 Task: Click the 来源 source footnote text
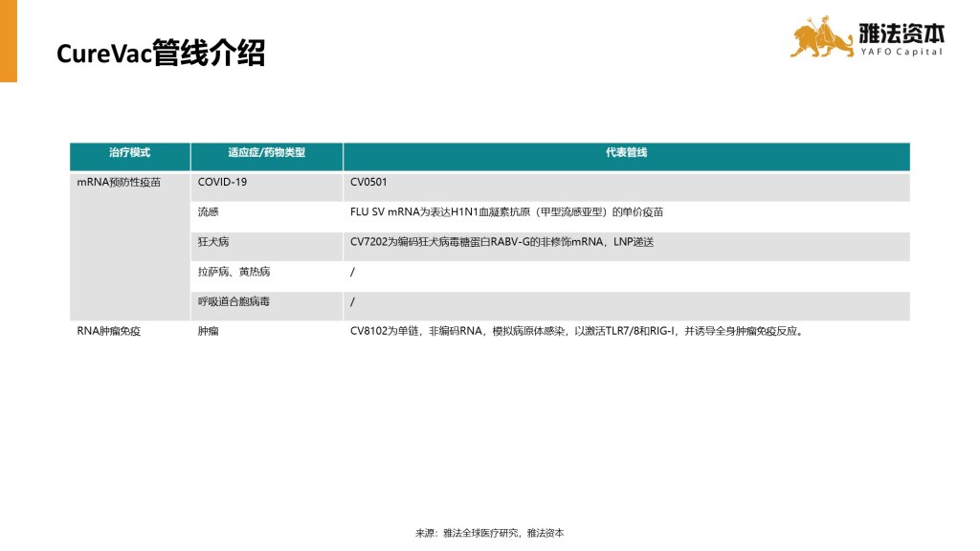(x=489, y=533)
